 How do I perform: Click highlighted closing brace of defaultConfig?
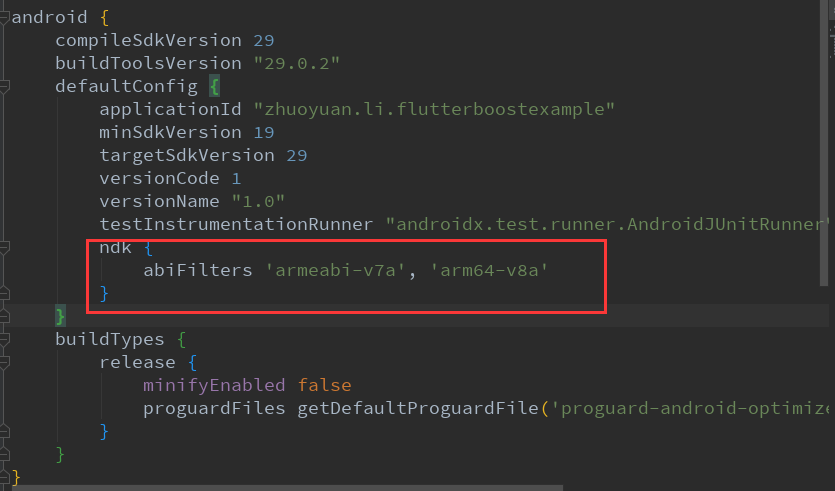(60, 316)
